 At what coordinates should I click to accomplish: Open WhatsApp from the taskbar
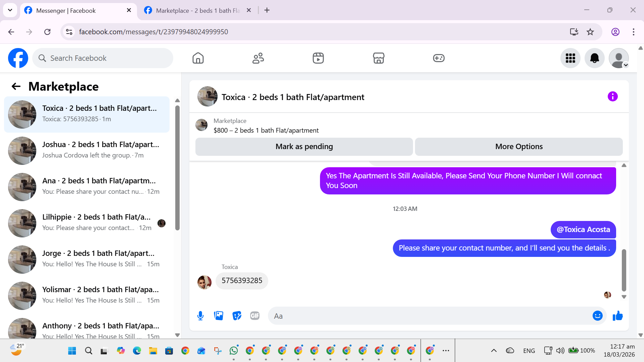click(234, 351)
